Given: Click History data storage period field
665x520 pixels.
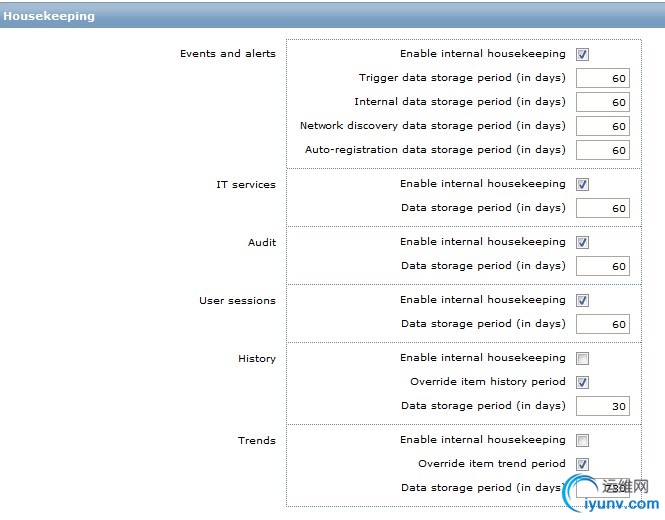Looking at the screenshot, I should point(603,407).
